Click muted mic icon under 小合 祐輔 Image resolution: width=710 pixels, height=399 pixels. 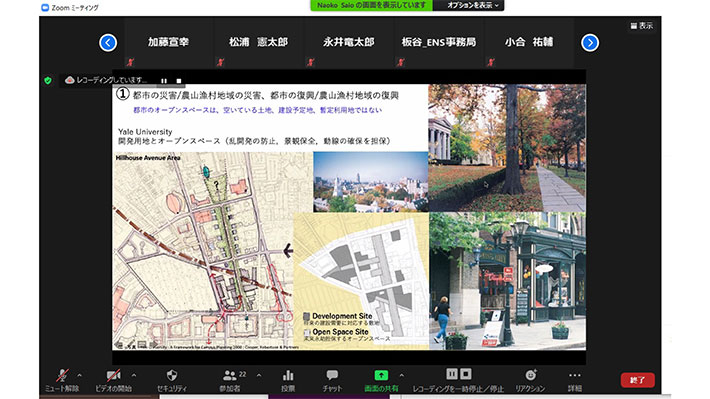pyautogui.click(x=491, y=62)
